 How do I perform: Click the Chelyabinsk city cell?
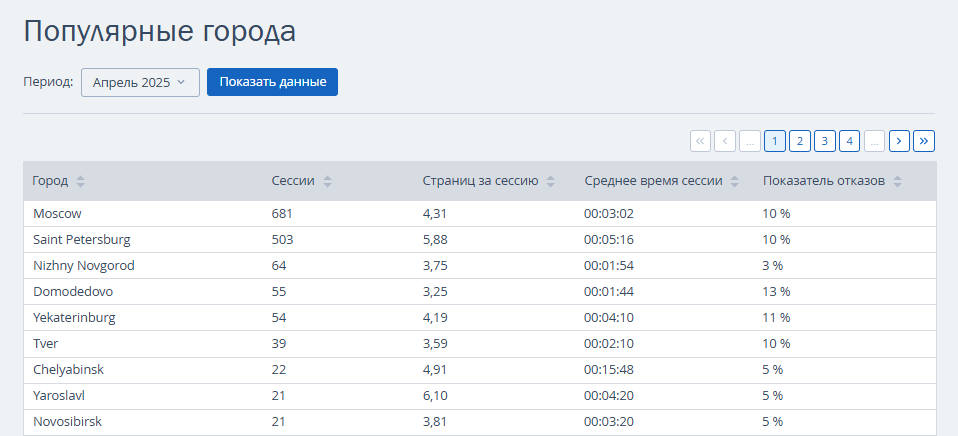tap(68, 369)
